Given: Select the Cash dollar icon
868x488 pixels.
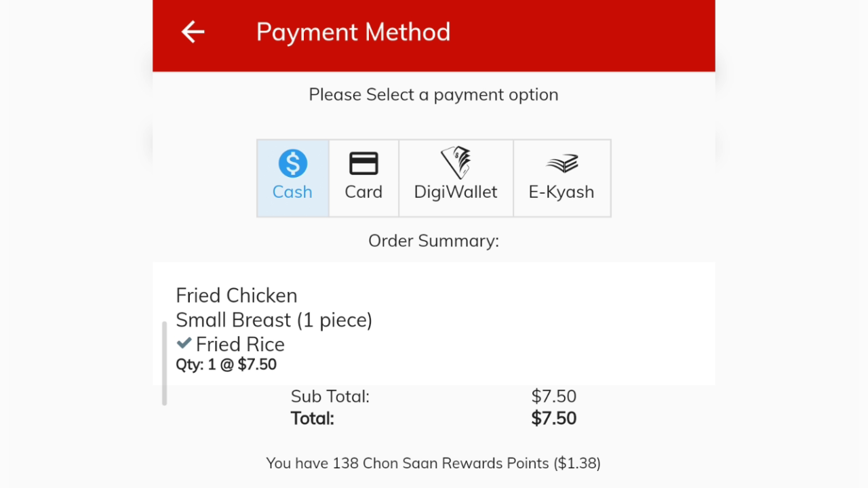Looking at the screenshot, I should (x=293, y=163).
